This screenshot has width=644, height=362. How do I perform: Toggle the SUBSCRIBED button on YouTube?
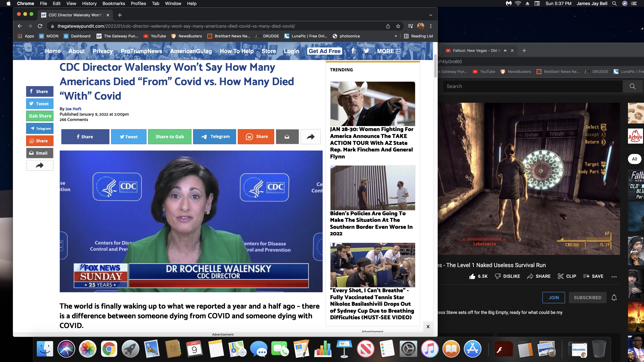[x=588, y=298]
